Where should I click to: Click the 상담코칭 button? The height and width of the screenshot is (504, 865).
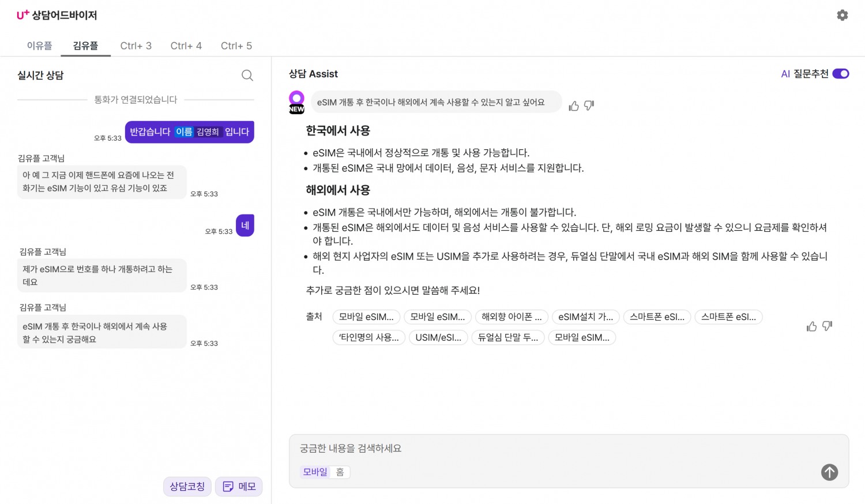pyautogui.click(x=187, y=486)
